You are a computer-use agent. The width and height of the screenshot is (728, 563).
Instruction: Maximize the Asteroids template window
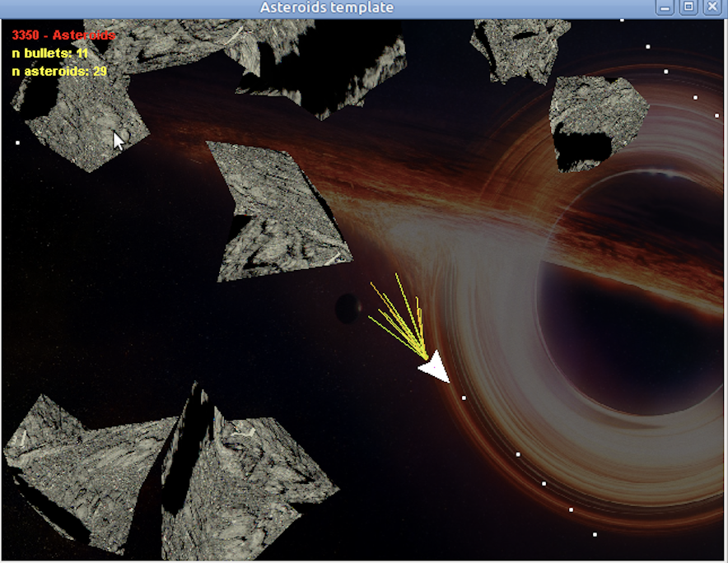pyautogui.click(x=688, y=7)
